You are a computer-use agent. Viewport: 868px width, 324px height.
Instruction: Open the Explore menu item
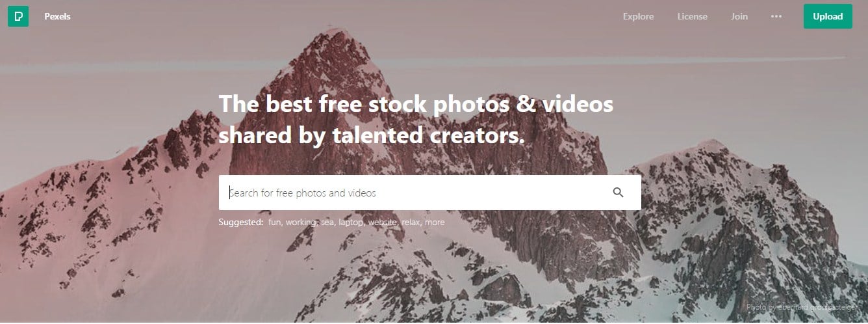point(639,17)
